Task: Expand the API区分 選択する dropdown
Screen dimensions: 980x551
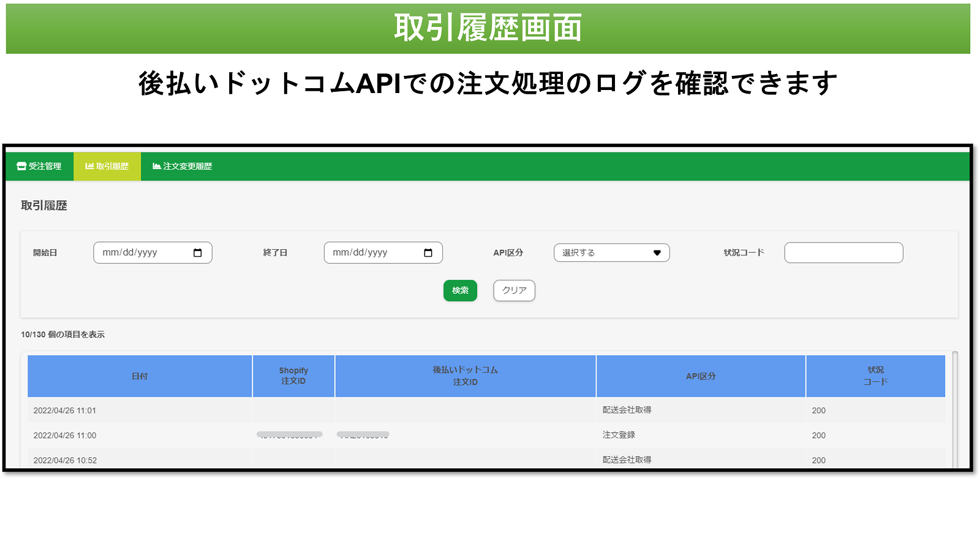Action: click(x=611, y=253)
